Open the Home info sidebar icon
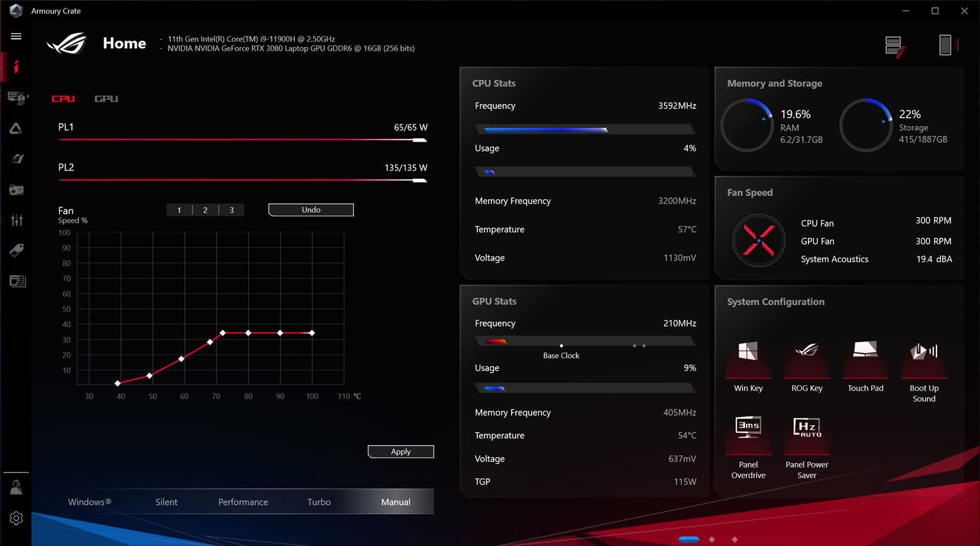980x546 pixels. 17,67
